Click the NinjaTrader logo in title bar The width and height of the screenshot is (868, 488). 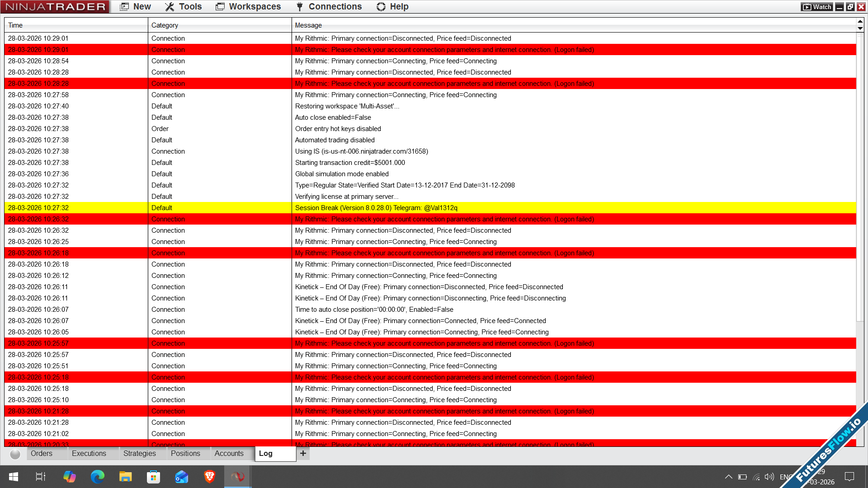[x=55, y=7]
